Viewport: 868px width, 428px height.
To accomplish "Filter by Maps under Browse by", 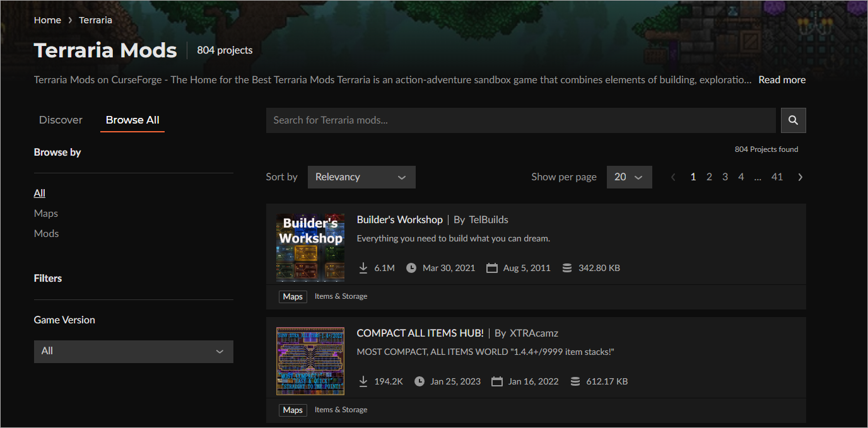I will click(x=46, y=213).
